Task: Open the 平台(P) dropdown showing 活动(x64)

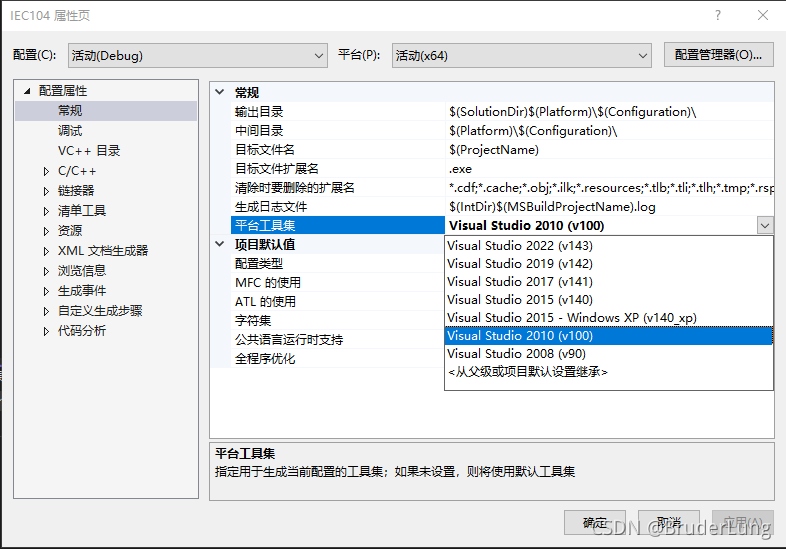Action: pos(521,55)
